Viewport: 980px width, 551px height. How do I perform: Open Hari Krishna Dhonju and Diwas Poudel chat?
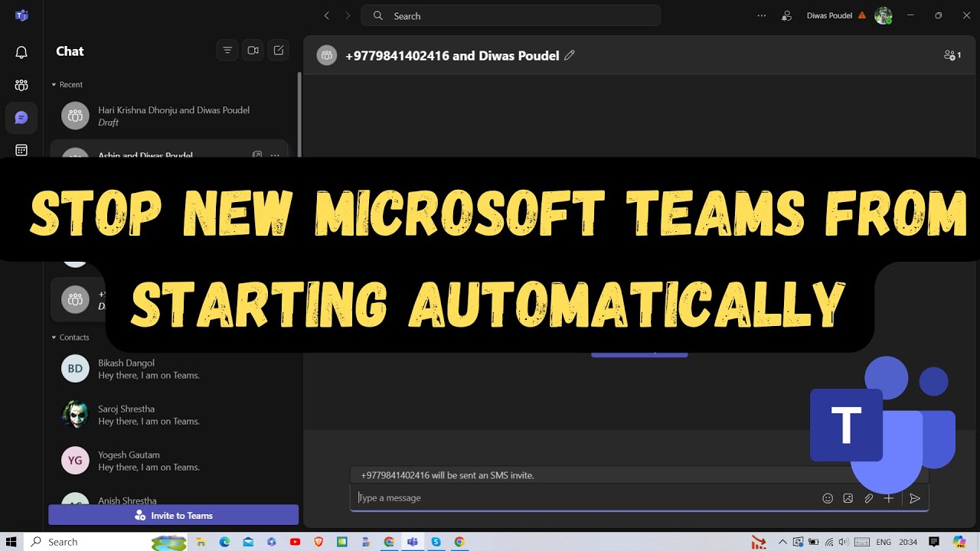click(x=168, y=116)
